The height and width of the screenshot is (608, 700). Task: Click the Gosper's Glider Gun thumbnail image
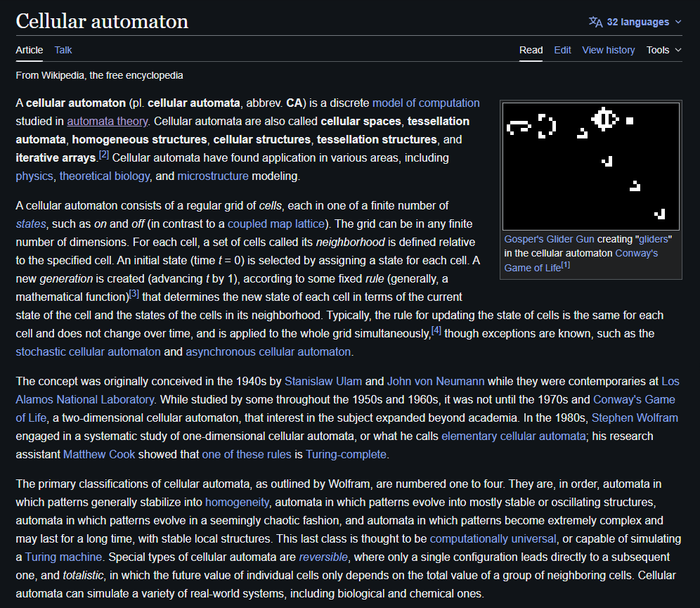[590, 166]
